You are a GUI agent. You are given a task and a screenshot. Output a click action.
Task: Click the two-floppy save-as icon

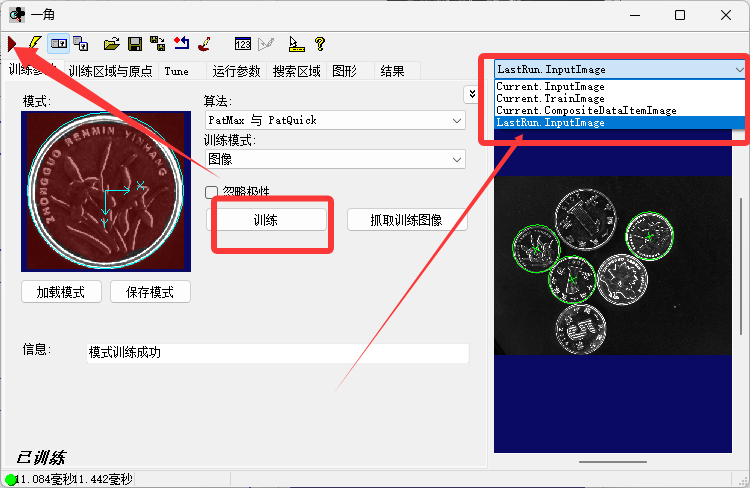pyautogui.click(x=158, y=44)
